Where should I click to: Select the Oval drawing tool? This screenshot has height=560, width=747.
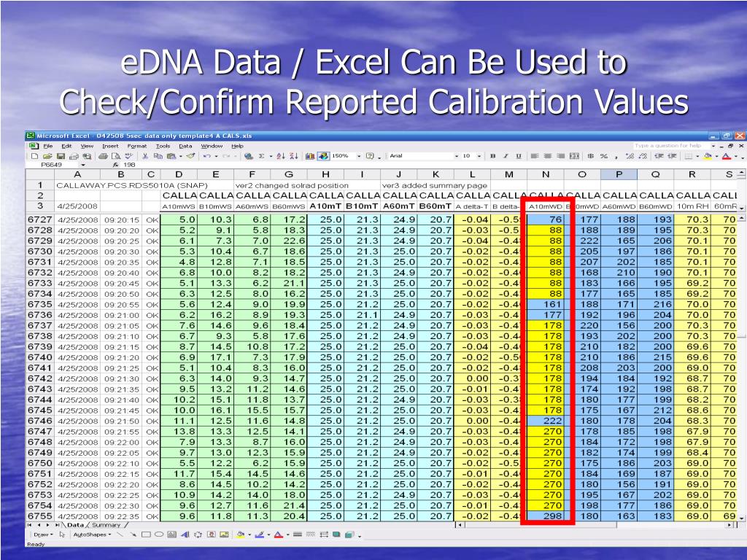click(159, 534)
